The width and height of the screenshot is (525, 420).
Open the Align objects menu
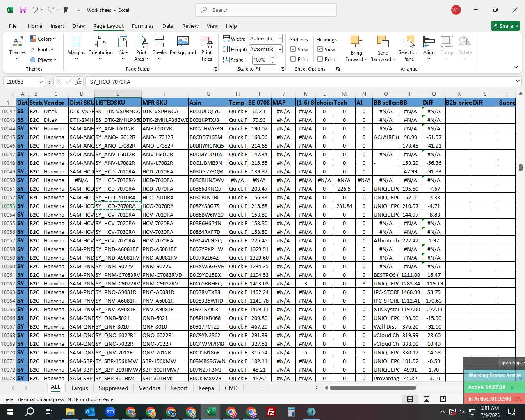(x=429, y=48)
